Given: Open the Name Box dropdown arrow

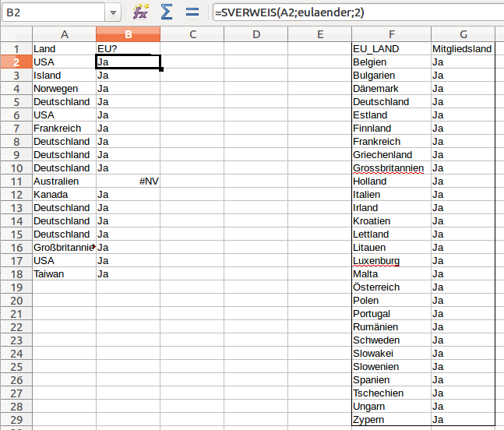Looking at the screenshot, I should [113, 12].
